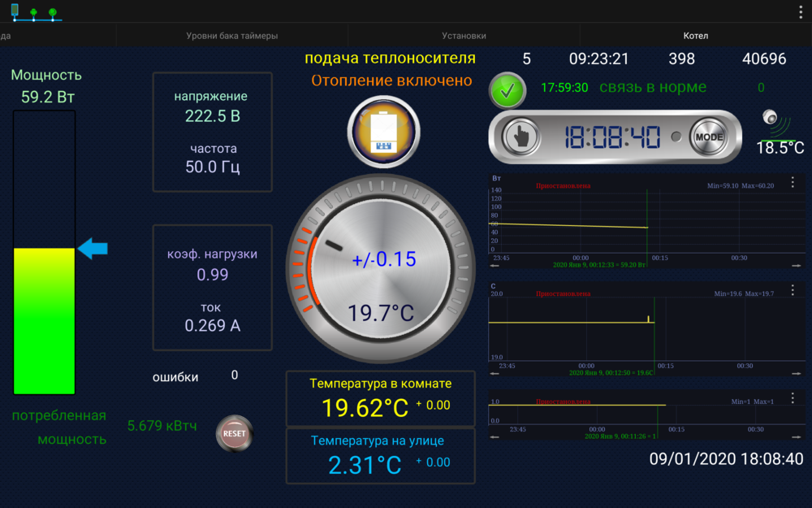Click the green checkmark status indicator

coord(508,90)
